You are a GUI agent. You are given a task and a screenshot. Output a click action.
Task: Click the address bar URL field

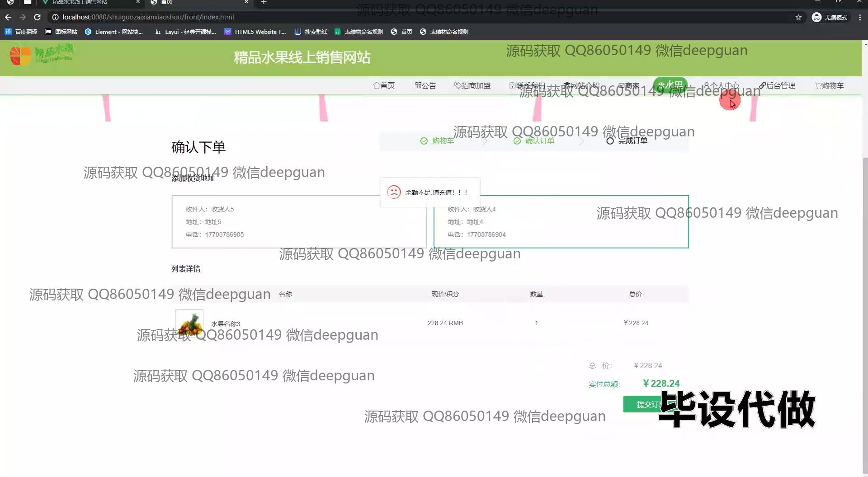[x=420, y=17]
